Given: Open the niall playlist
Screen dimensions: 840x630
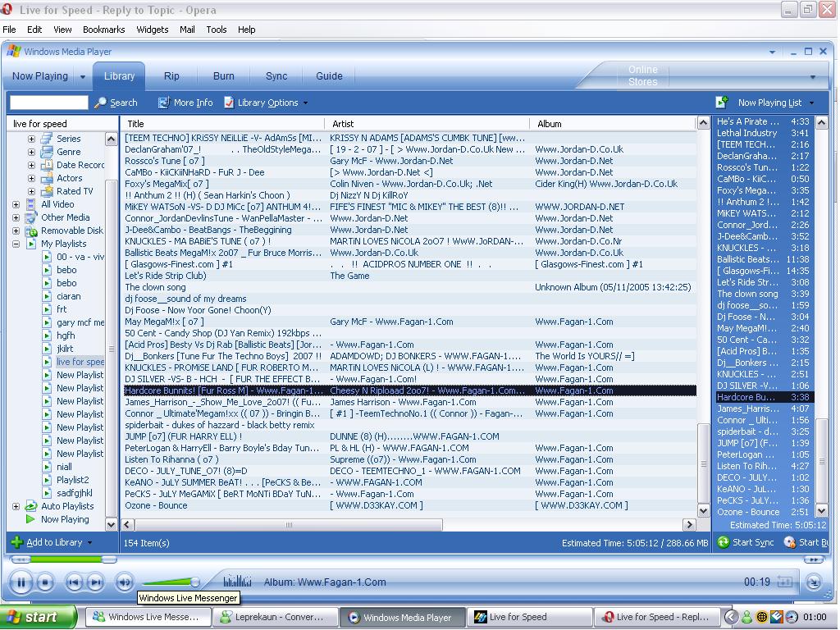Looking at the screenshot, I should pos(64,467).
